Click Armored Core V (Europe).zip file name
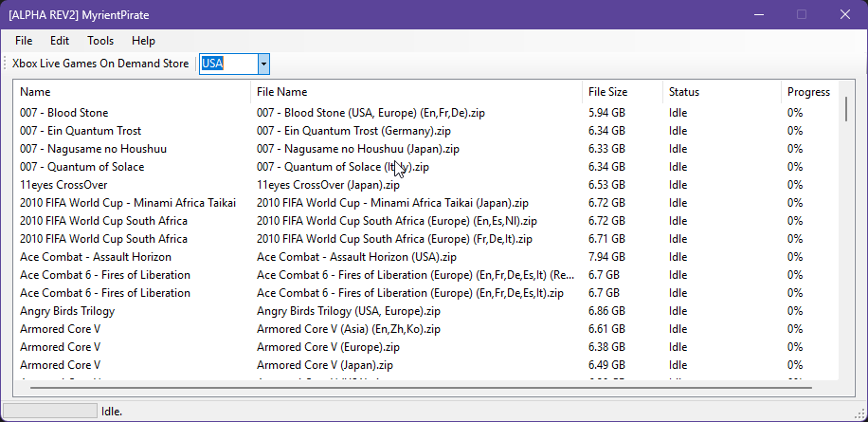Viewport: 868px width, 422px height. [328, 347]
